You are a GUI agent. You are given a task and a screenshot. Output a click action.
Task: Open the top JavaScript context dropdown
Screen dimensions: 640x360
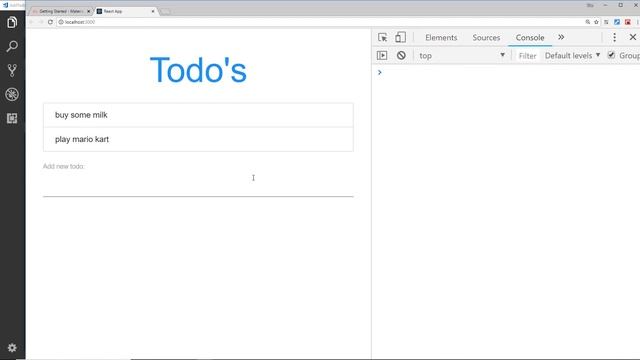462,56
